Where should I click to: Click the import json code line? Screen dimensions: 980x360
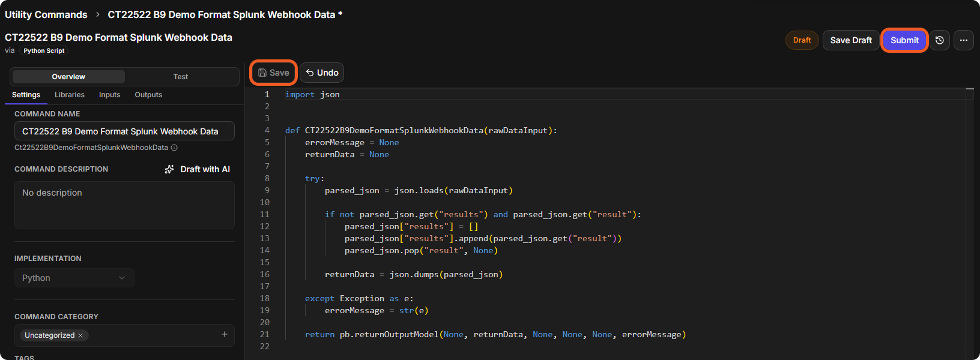pyautogui.click(x=312, y=94)
